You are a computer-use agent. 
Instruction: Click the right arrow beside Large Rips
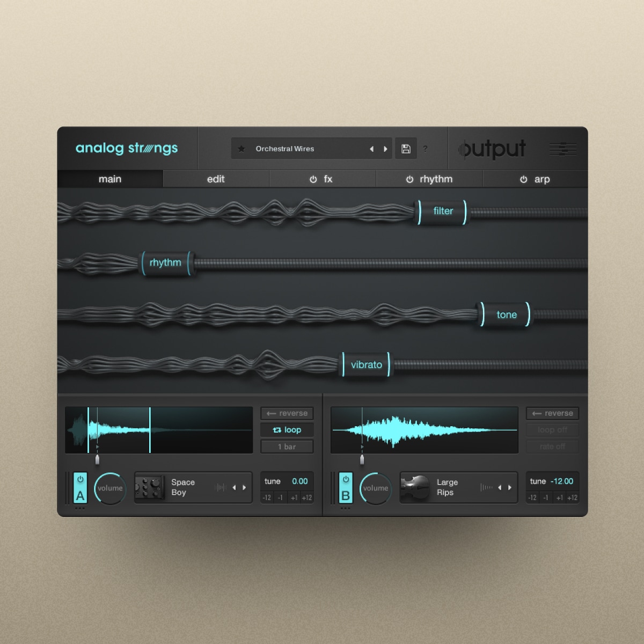click(510, 487)
